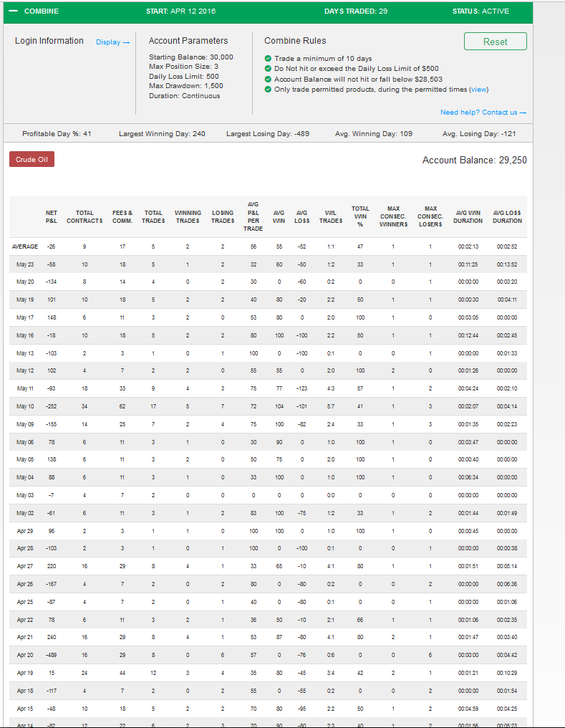Select the May 23 row date
Image resolution: width=565 pixels, height=728 pixels.
click(25, 264)
